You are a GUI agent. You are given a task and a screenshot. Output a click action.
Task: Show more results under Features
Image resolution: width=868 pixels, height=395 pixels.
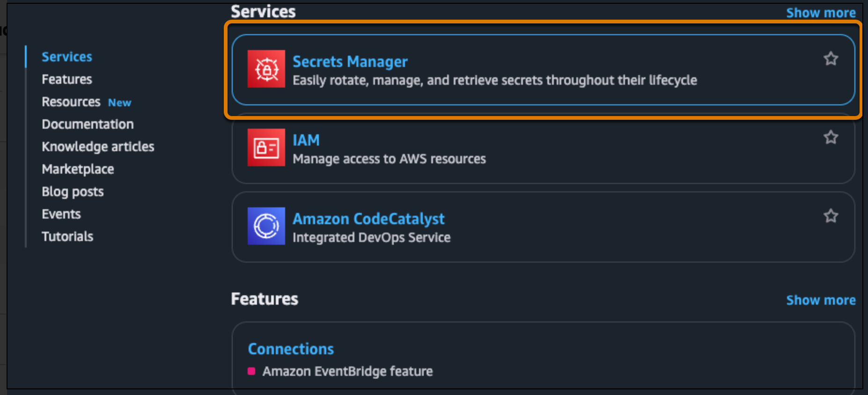coord(821,300)
